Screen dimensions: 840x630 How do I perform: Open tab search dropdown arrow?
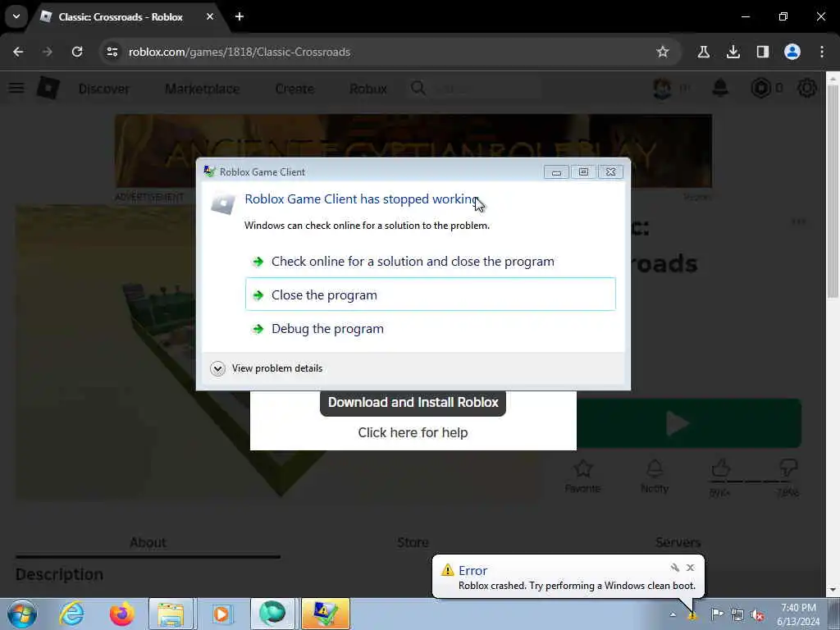coord(16,16)
